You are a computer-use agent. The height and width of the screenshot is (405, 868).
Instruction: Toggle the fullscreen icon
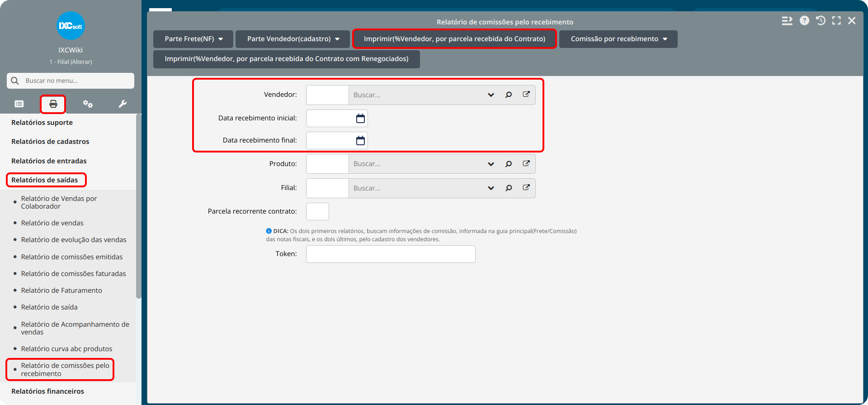click(836, 20)
